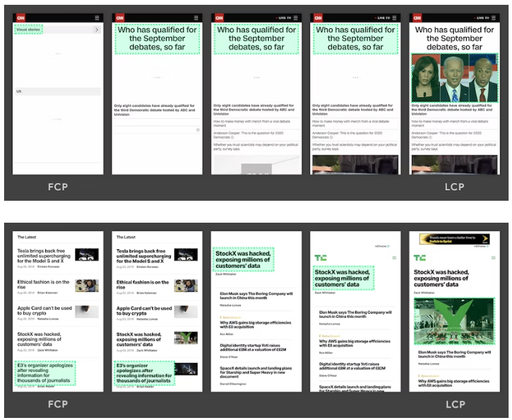Screen dimensions: 512x420
Task: Click the small StockX thumbnail in the Latest list
Action: coord(186,338)
